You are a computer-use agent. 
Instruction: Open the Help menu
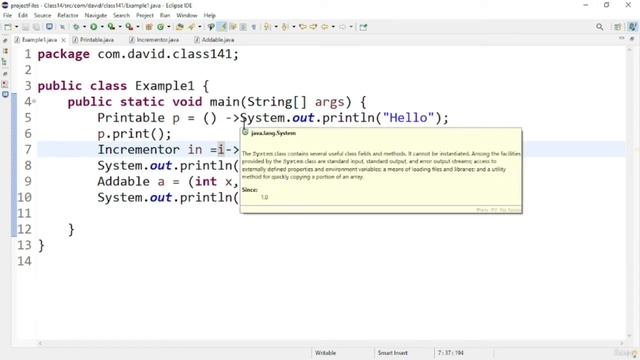[x=209, y=15]
